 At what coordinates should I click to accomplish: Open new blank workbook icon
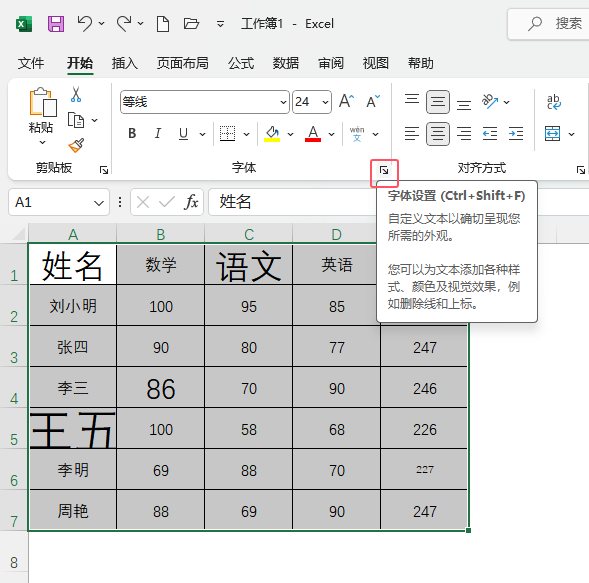[163, 24]
